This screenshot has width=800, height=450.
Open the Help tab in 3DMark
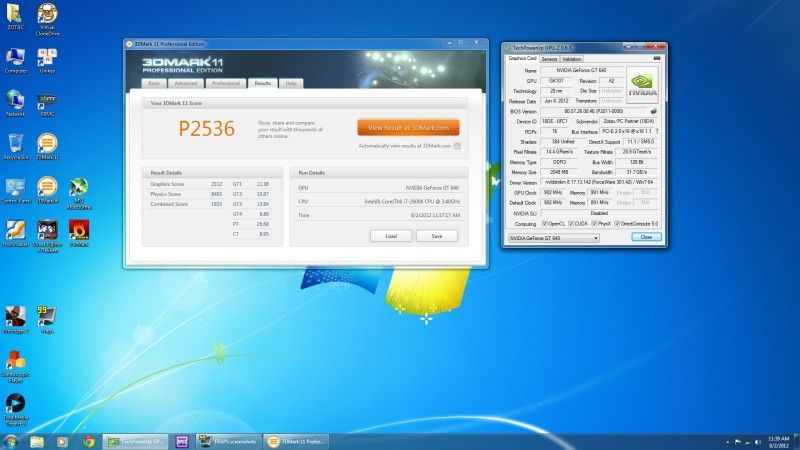pos(291,83)
